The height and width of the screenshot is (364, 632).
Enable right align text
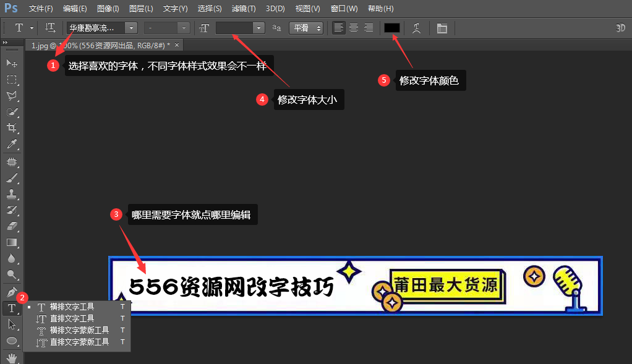369,28
